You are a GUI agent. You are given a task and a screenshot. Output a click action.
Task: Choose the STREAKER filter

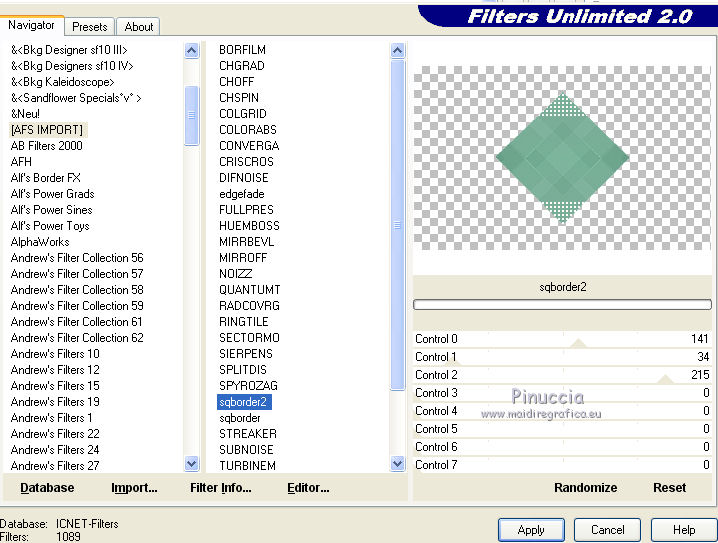tap(248, 434)
